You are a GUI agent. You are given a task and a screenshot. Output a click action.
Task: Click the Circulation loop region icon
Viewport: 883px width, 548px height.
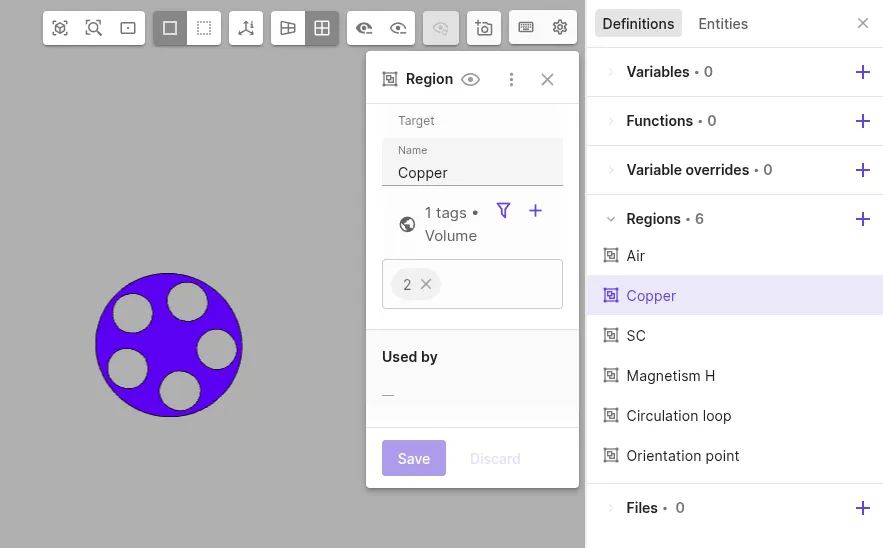[x=611, y=416]
